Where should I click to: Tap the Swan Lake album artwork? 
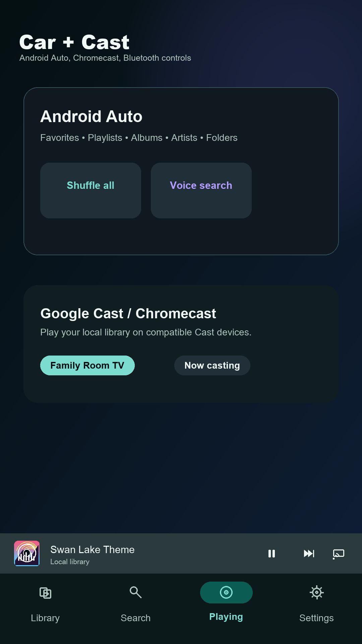coord(27,553)
